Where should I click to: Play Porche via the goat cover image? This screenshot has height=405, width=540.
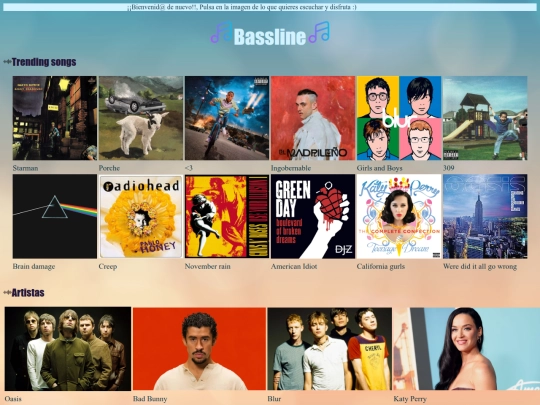pos(141,118)
